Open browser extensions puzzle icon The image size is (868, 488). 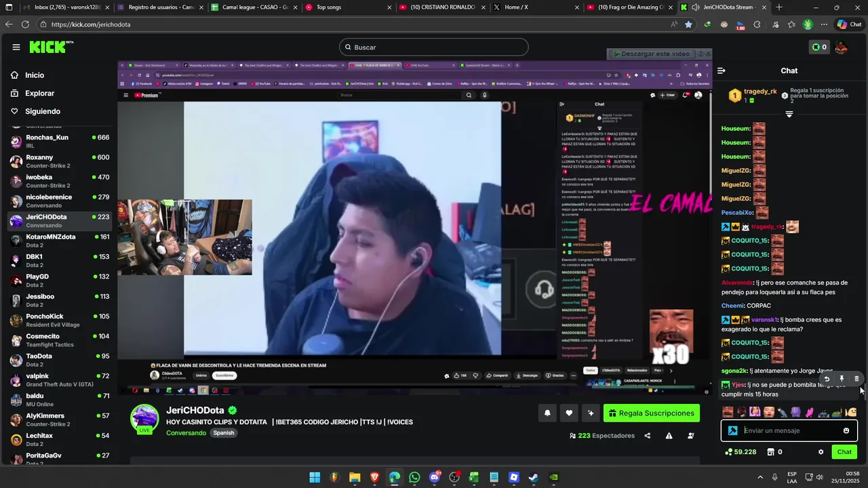click(757, 24)
